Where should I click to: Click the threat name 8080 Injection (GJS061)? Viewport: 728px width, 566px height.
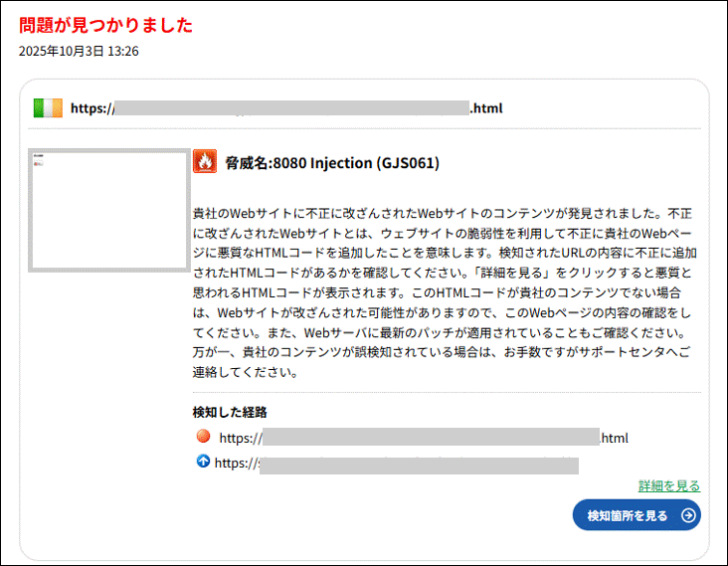click(x=332, y=162)
